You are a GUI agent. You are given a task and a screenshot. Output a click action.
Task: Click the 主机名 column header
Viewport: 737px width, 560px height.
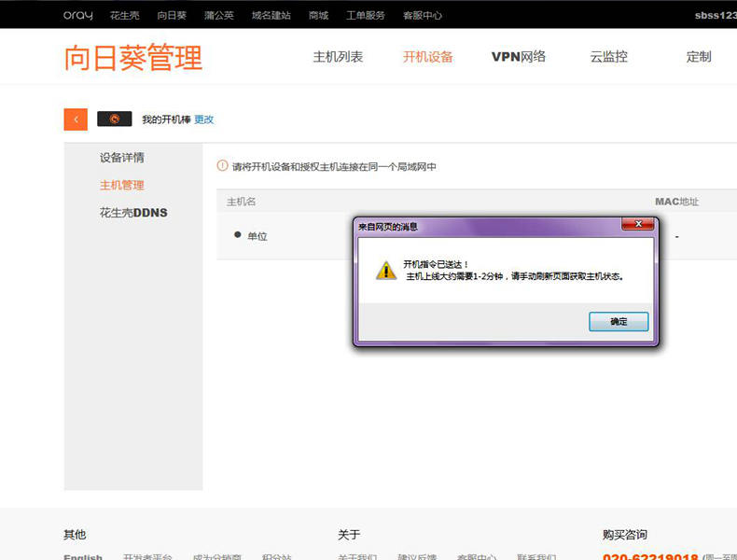point(241,202)
